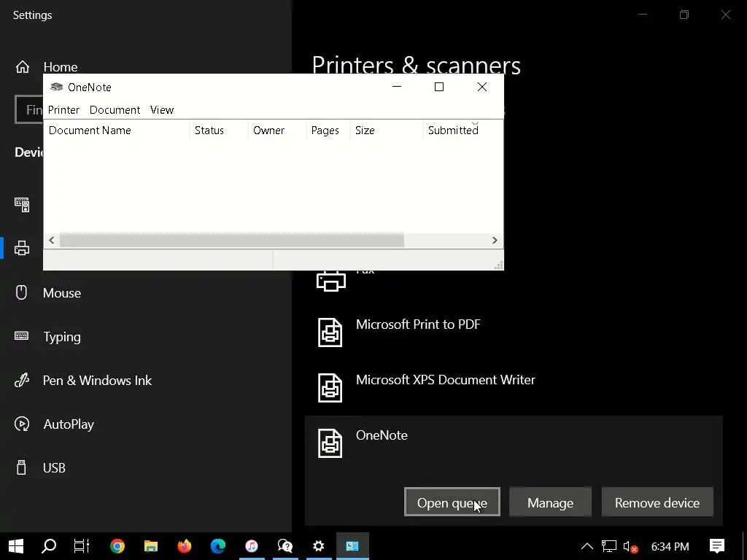This screenshot has width=747, height=560.
Task: Sort queue by Pages column
Action: click(x=328, y=131)
